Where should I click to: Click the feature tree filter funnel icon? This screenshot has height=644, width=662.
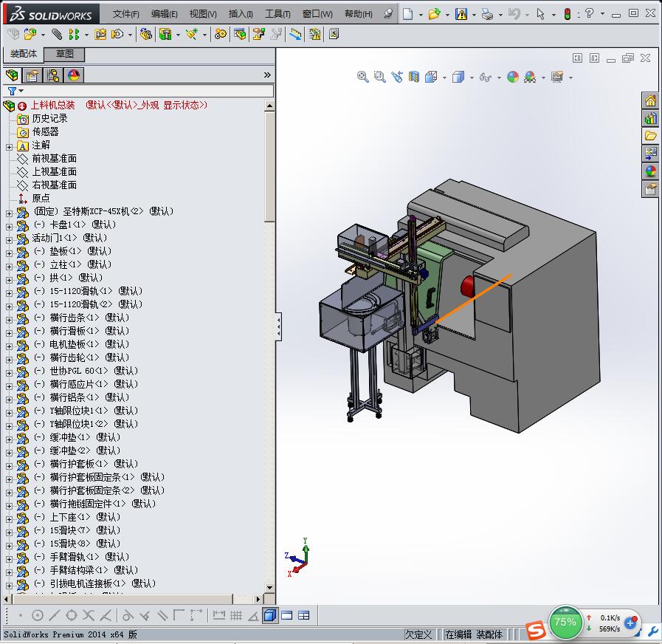point(12,91)
